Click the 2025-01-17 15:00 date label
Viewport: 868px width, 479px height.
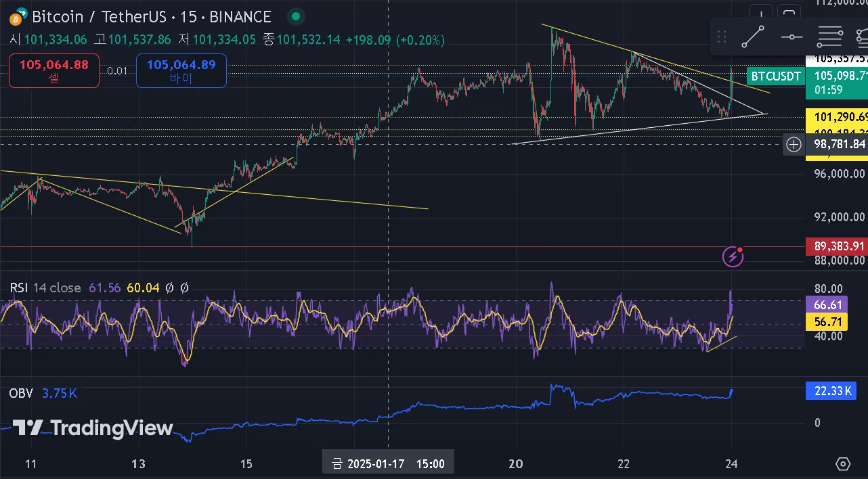point(388,464)
